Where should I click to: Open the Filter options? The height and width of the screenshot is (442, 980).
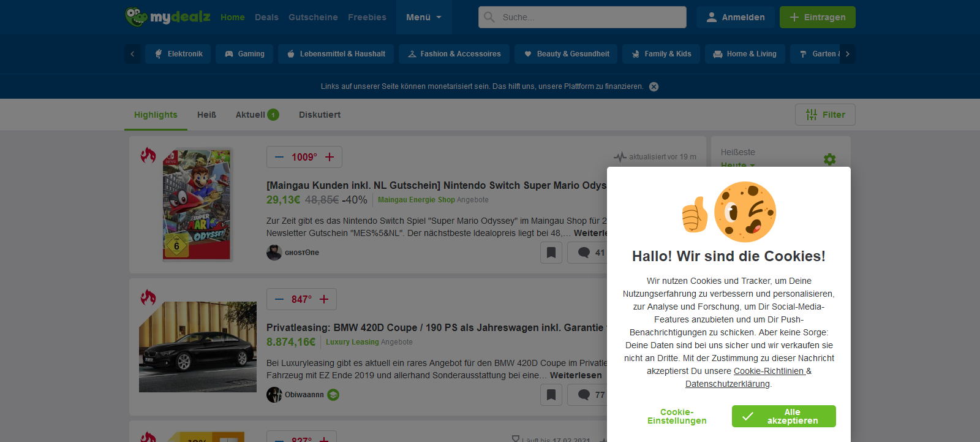click(x=825, y=115)
